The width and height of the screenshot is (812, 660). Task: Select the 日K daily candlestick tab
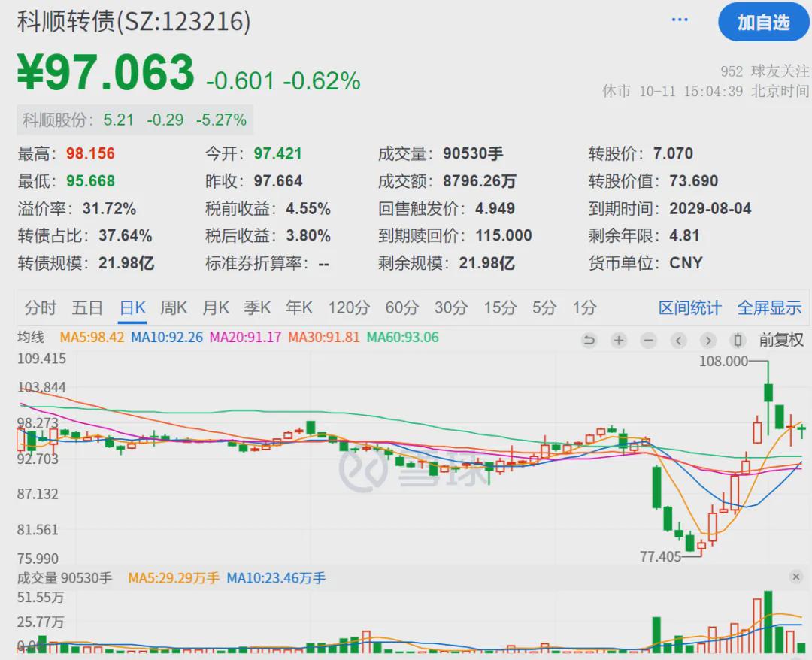[x=132, y=308]
